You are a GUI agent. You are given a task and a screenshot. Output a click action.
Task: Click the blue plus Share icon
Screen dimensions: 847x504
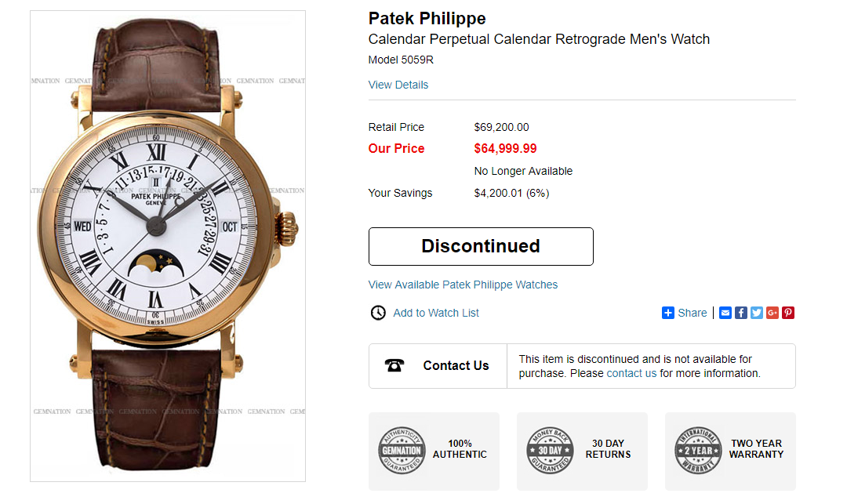click(668, 313)
